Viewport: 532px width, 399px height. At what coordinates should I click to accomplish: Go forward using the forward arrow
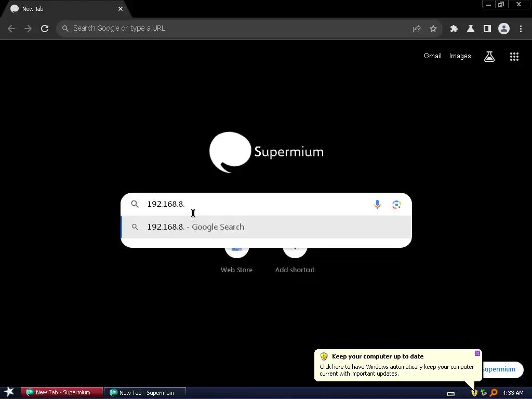pyautogui.click(x=28, y=29)
